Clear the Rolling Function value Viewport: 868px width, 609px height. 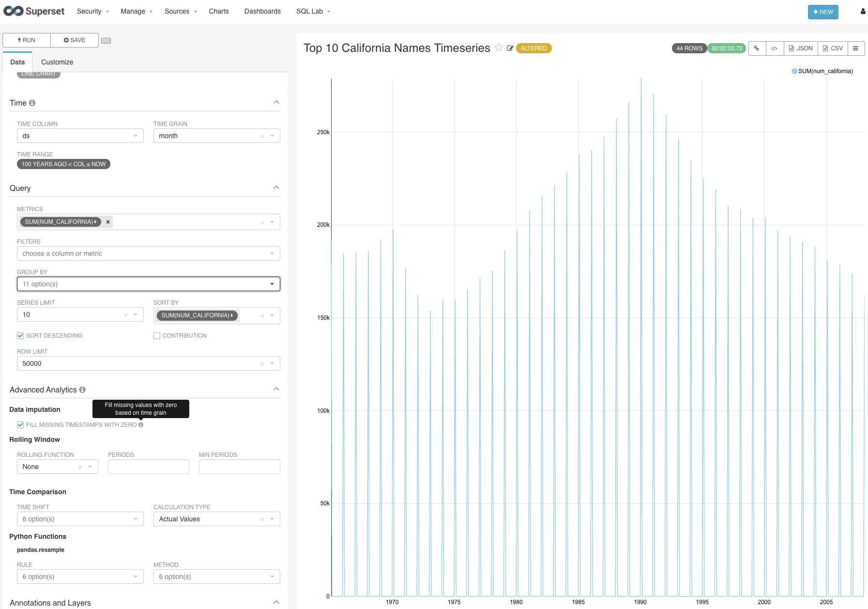tap(80, 467)
